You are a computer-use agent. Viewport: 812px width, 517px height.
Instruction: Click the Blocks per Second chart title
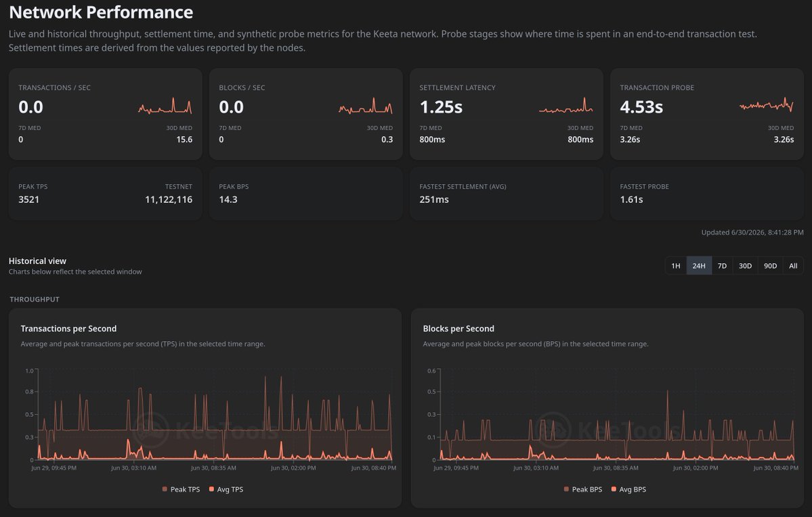point(458,329)
